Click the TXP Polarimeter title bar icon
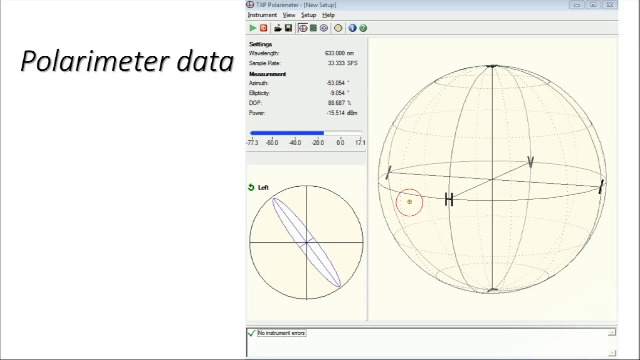 pos(250,4)
